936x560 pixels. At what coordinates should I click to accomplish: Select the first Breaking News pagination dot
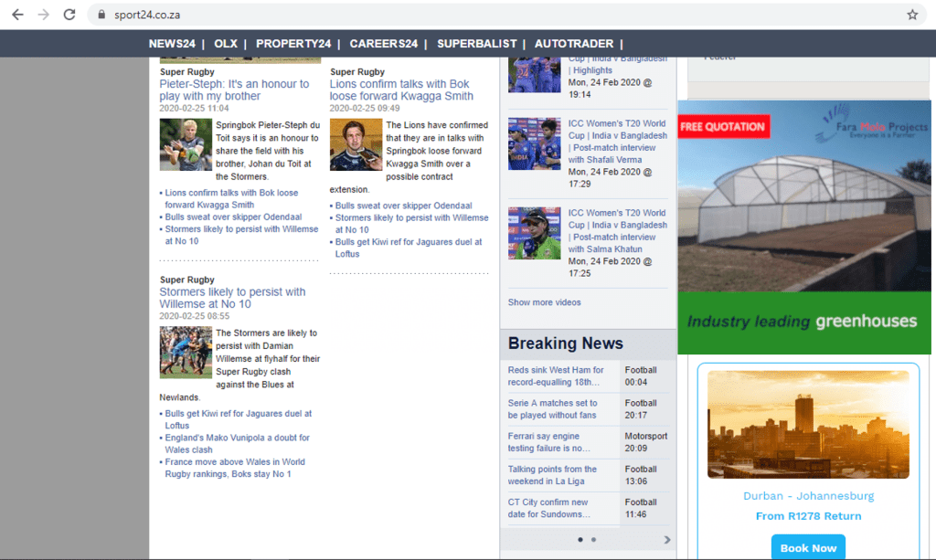(x=580, y=540)
